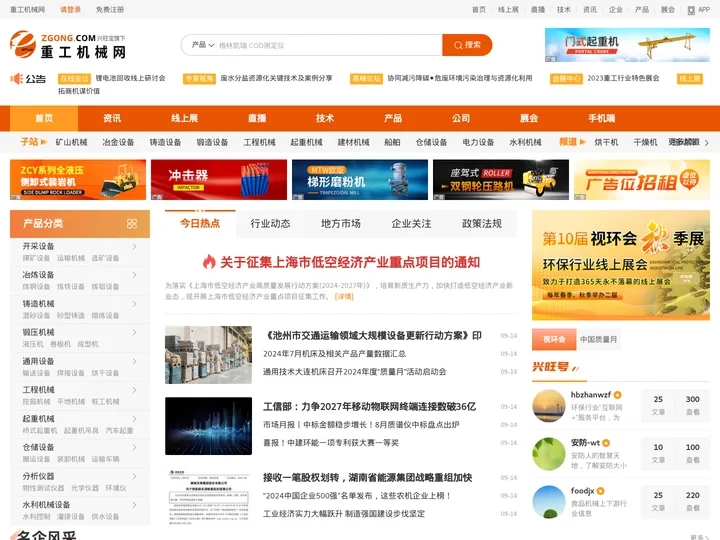Image resolution: width=720 pixels, height=540 pixels.
Task: Open 安防-wt's green leaf avatar
Action: coord(549,454)
